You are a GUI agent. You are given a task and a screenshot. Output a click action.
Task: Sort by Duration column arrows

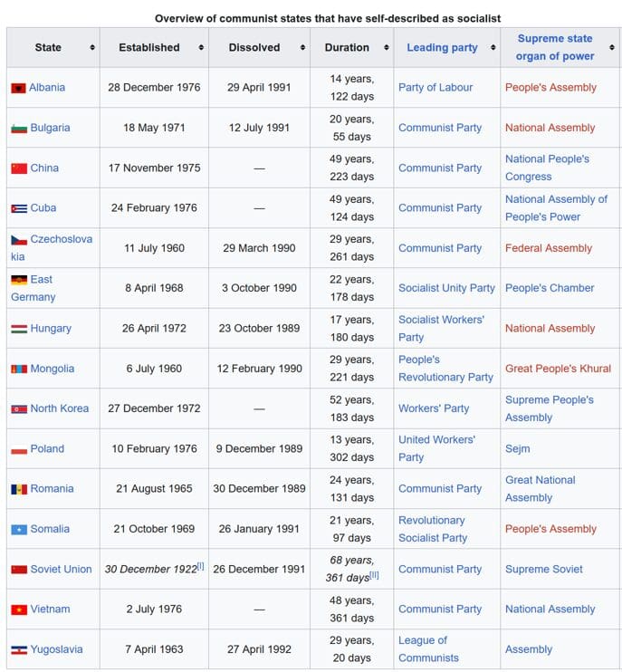(x=387, y=48)
